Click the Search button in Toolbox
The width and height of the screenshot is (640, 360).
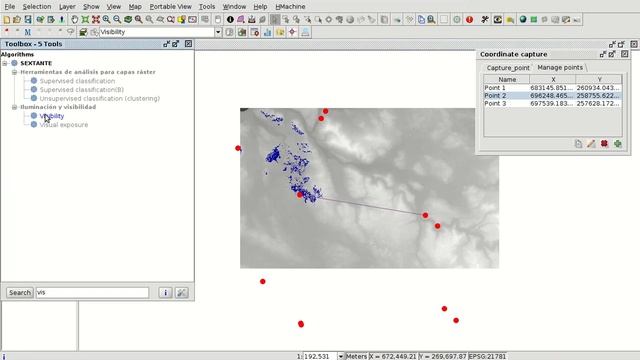point(20,292)
